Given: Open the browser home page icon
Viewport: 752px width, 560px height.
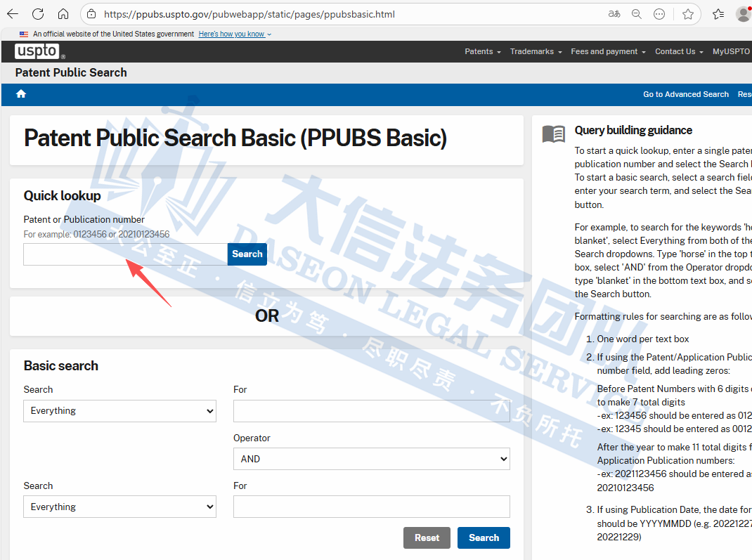Looking at the screenshot, I should (x=63, y=14).
